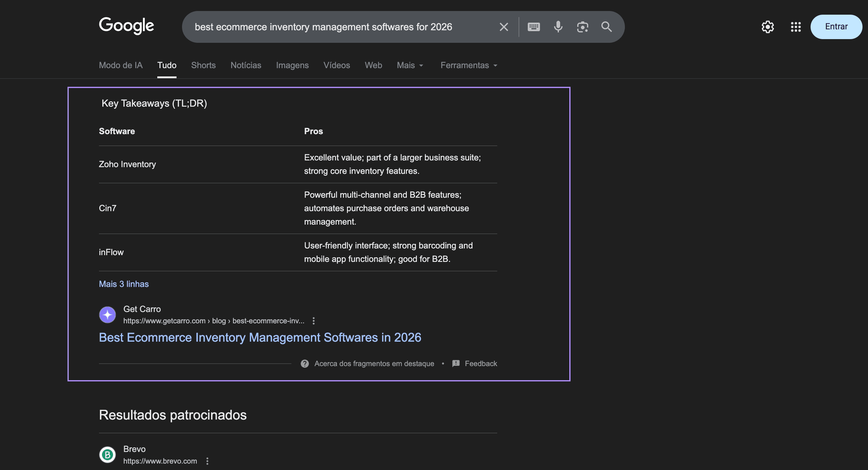Viewport: 868px width, 470px height.
Task: Open the Get Carro site name link
Action: point(142,309)
